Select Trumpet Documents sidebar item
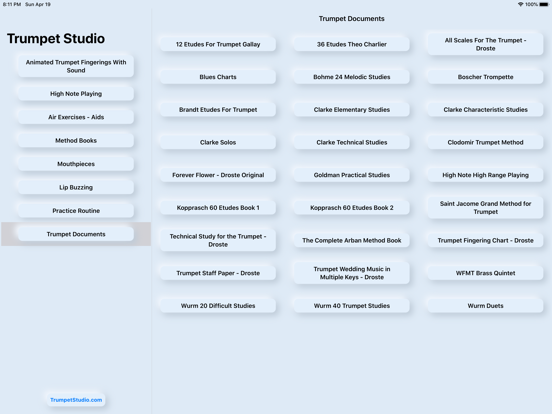 point(76,234)
